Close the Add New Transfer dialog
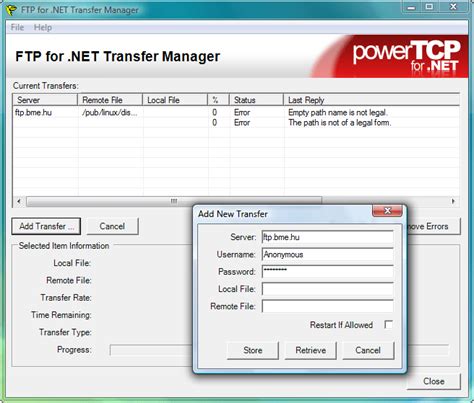The height and width of the screenshot is (403, 474). pos(387,211)
